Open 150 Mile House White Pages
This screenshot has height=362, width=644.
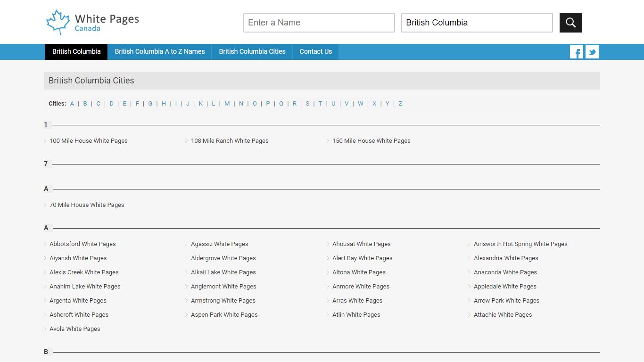(372, 141)
